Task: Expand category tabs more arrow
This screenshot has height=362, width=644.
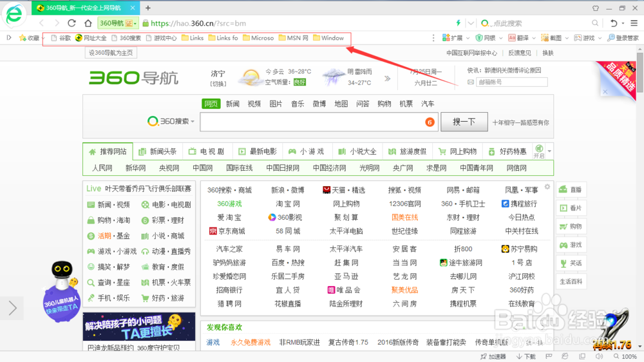Action: (x=549, y=151)
